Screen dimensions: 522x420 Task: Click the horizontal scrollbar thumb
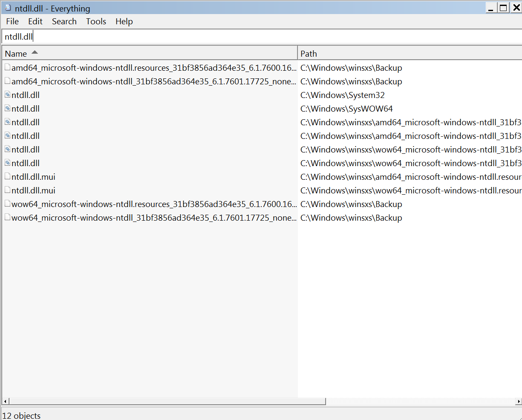click(167, 401)
